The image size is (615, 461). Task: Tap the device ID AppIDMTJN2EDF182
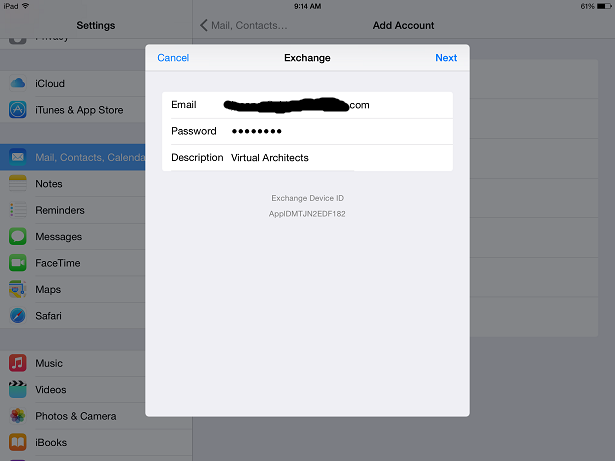307,214
